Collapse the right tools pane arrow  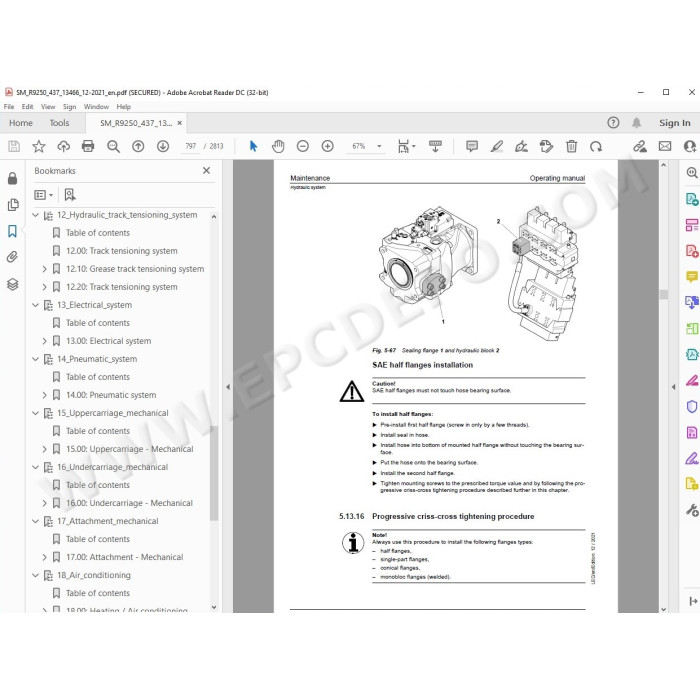coord(673,387)
